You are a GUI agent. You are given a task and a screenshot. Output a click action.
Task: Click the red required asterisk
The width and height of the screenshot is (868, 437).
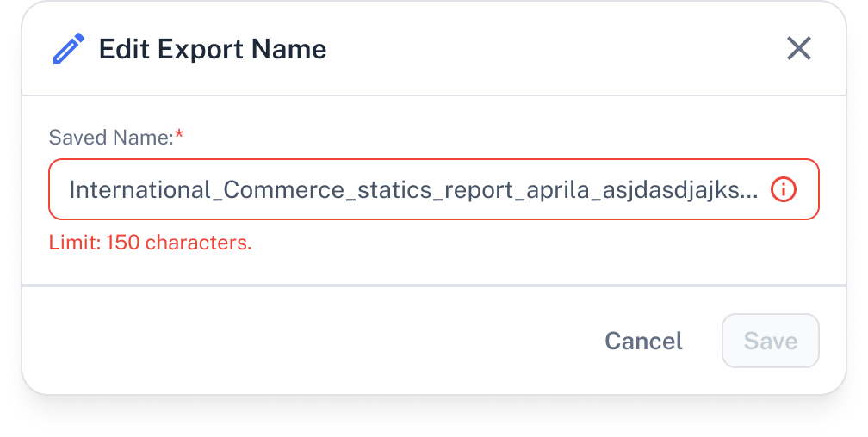179,134
